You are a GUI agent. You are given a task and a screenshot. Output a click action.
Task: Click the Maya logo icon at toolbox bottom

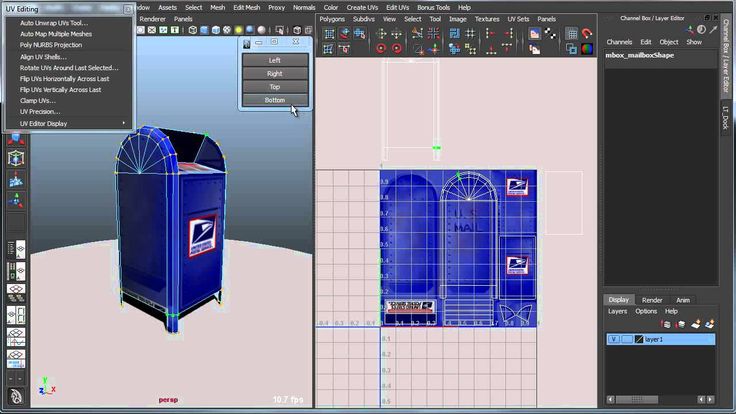16,397
